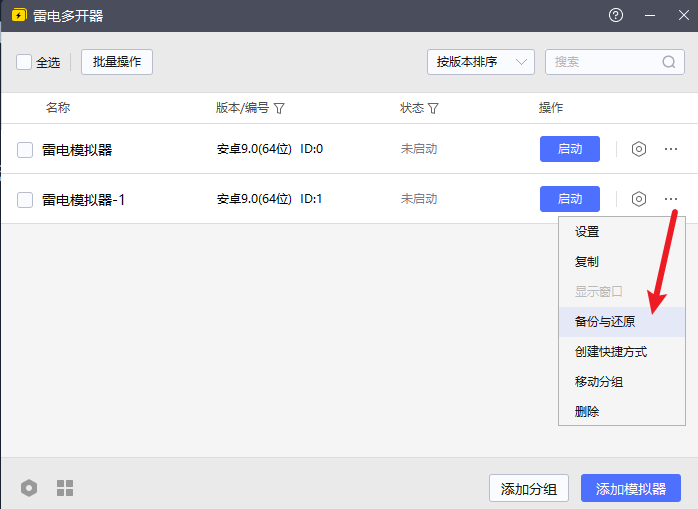Focus the 搜索 search input field
This screenshot has width=698, height=509.
tap(615, 62)
